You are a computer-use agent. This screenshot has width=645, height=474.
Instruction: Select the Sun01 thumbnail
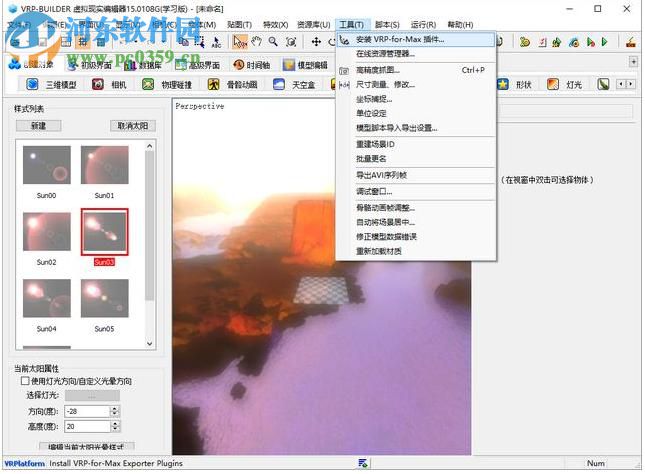[x=104, y=165]
